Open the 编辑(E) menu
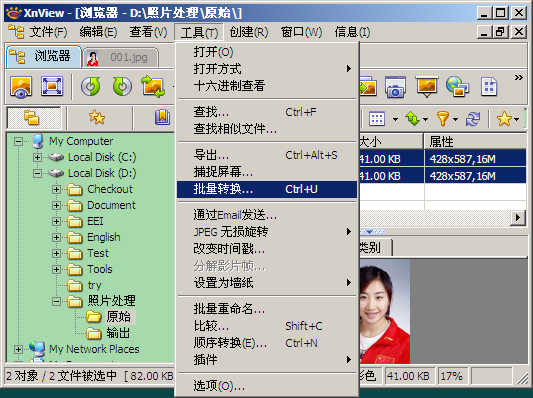Image resolution: width=533 pixels, height=398 pixels. 98,32
